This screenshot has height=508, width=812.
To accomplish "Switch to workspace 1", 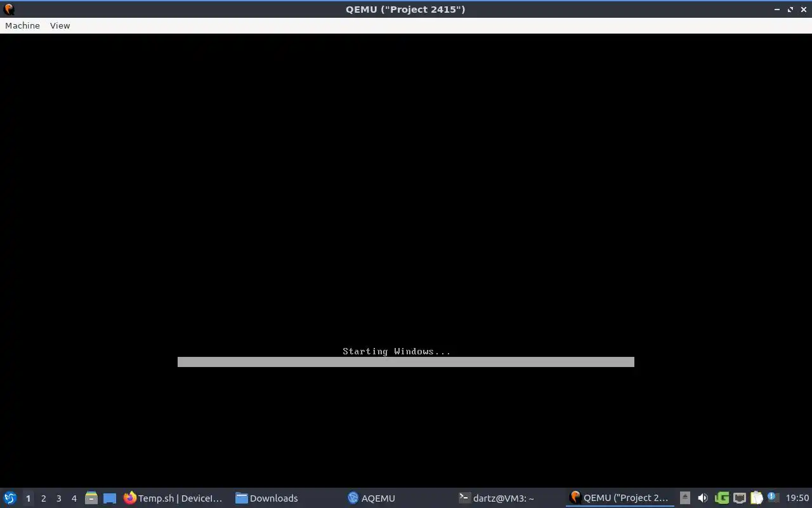I will [x=28, y=498].
